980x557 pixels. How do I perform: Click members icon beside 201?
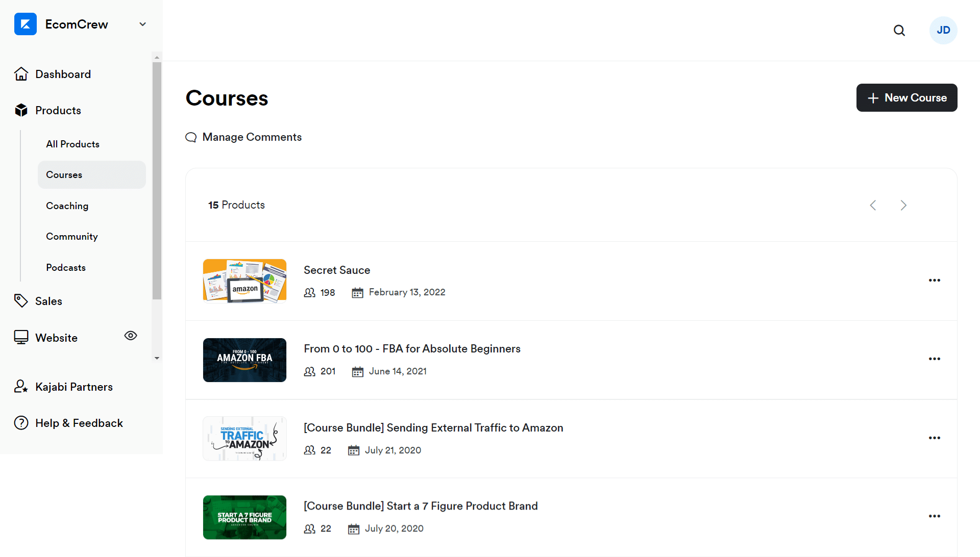coord(309,371)
